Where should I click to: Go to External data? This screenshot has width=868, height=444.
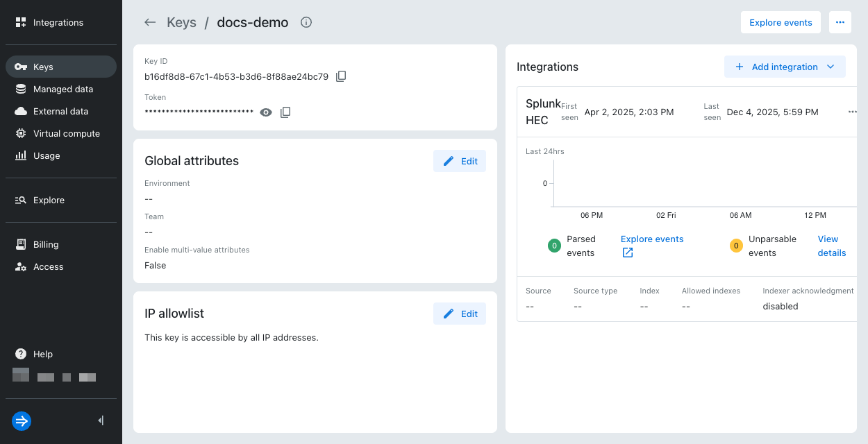coord(61,111)
